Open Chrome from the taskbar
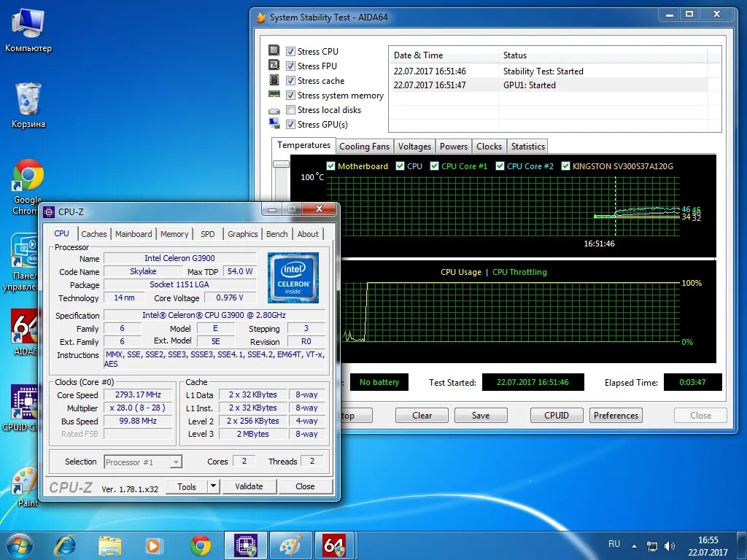Viewport: 747px width, 560px height. tap(201, 545)
